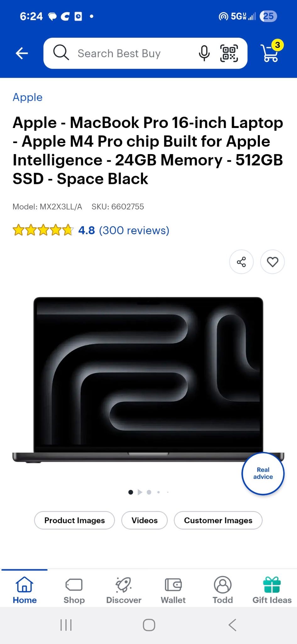
Task: Tap the share icon button
Action: [x=241, y=262]
